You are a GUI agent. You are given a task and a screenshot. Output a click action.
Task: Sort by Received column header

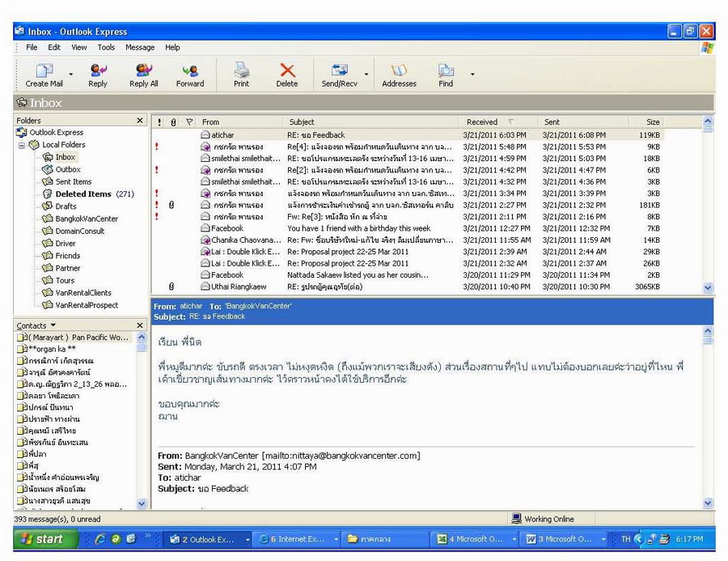(498, 121)
